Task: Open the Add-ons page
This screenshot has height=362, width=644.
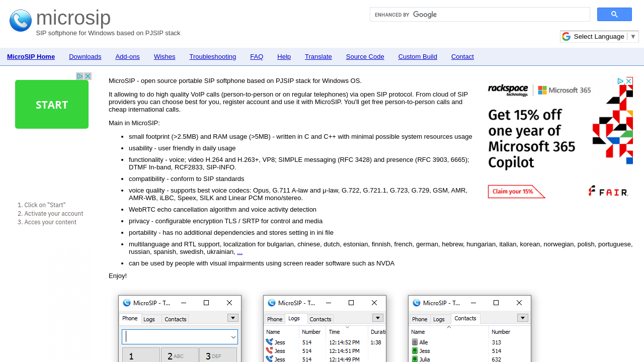Action: (x=128, y=57)
